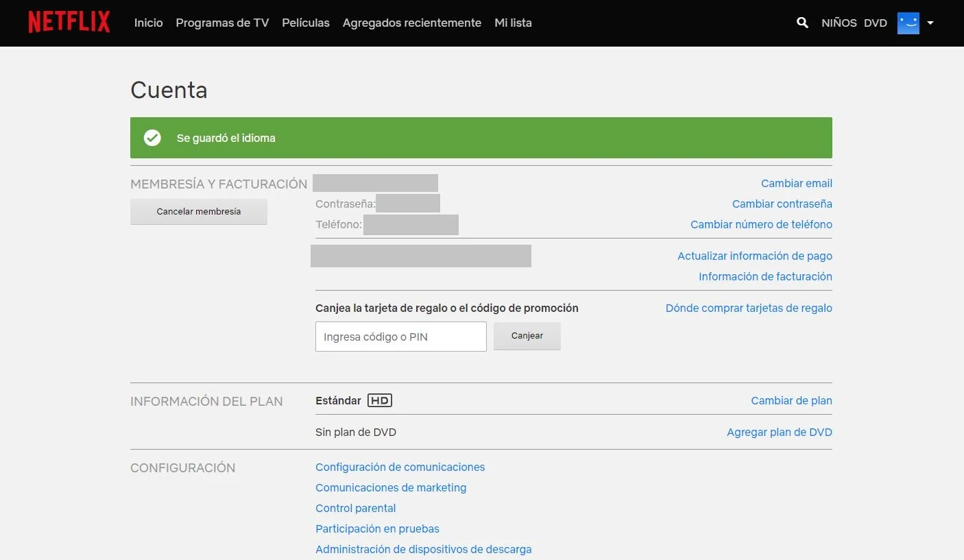
Task: Open Configuración de comunicaciones
Action: click(400, 467)
